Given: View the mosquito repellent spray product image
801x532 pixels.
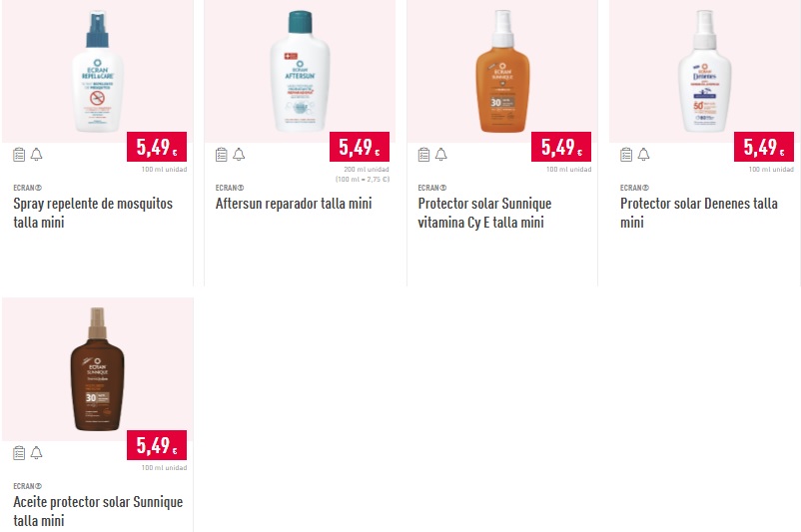Looking at the screenshot, I should point(97,72).
